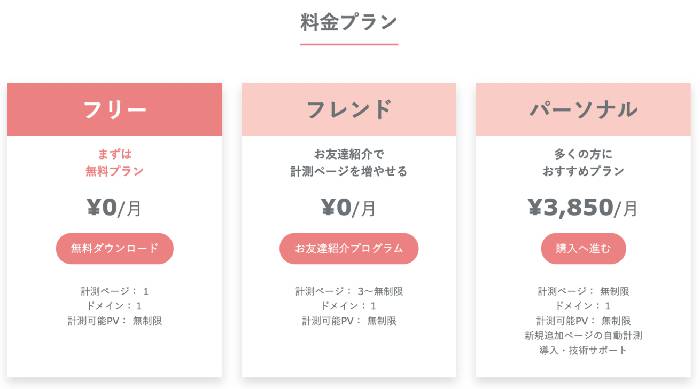Click 計測ページ: 1 in free plan
Screen dimensions: 700x389
[x=115, y=292]
